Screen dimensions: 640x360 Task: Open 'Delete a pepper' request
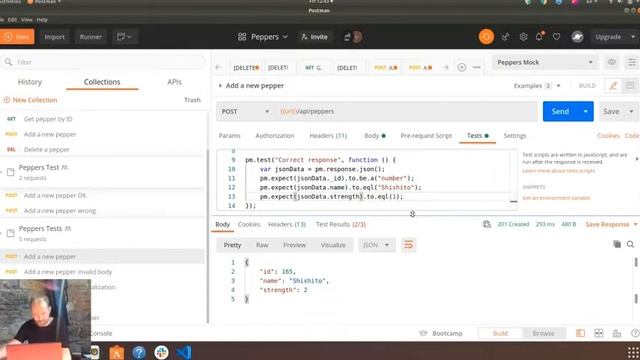(x=47, y=149)
